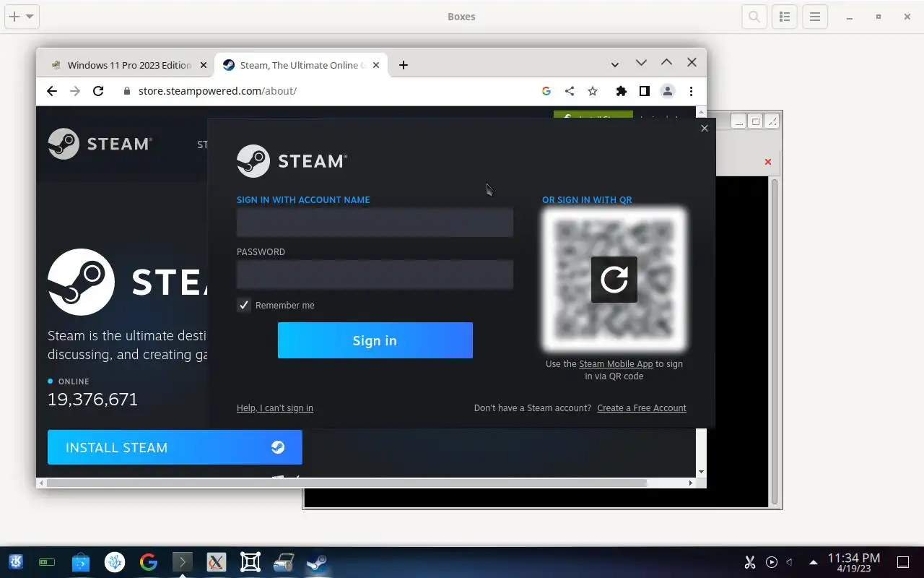Go back in the browser
This screenshot has width=924, height=578.
[x=52, y=91]
